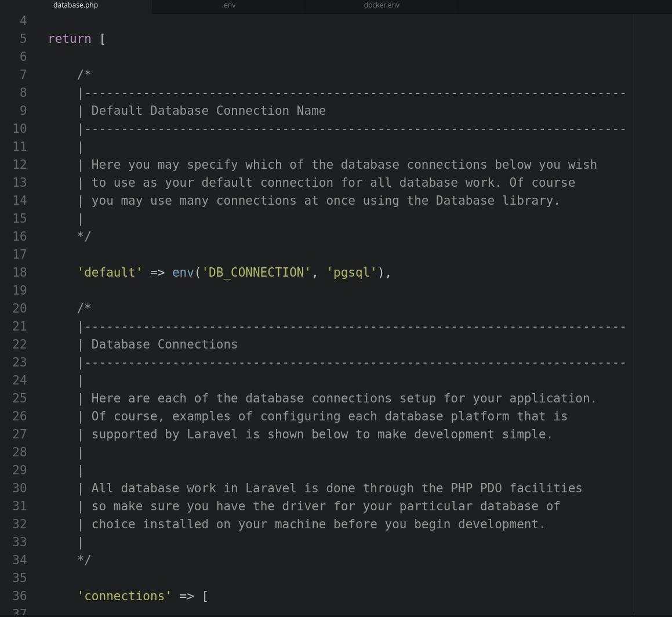Click the opening bracket after return

tap(103, 39)
